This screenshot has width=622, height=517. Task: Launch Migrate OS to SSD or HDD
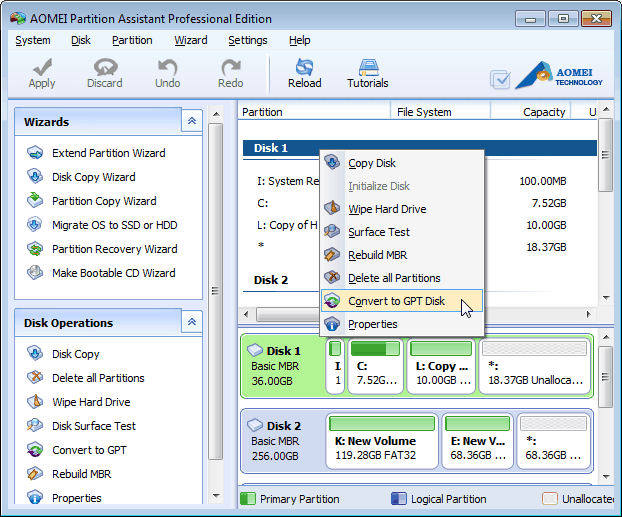(102, 225)
